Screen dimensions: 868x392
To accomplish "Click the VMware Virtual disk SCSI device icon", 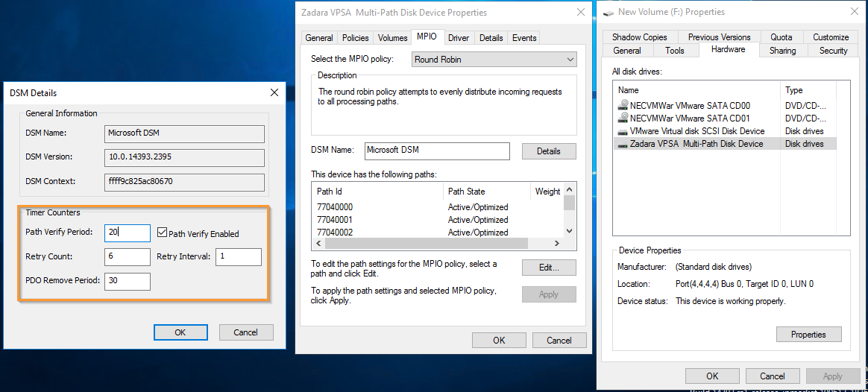I will tap(623, 131).
